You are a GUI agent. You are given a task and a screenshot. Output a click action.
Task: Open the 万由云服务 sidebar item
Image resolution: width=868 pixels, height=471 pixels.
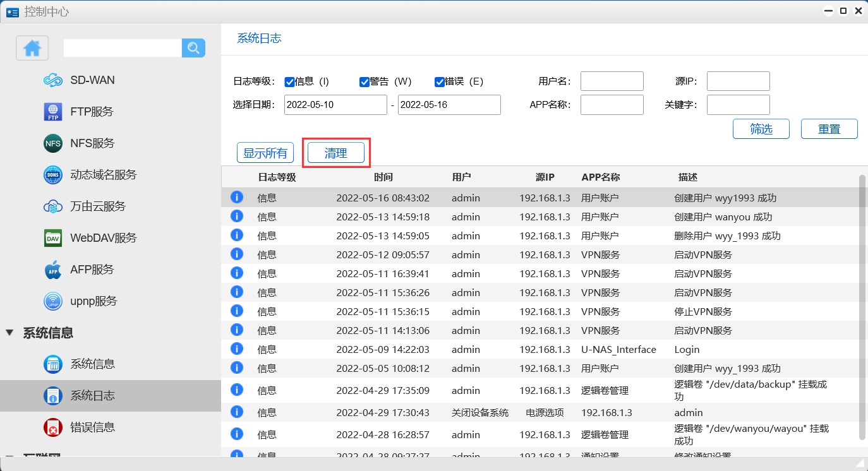coord(97,206)
